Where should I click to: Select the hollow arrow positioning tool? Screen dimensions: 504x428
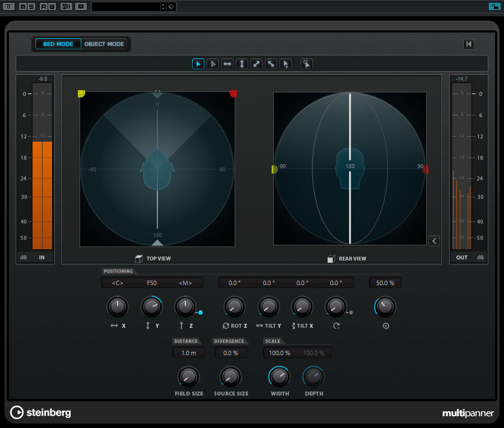coord(213,64)
